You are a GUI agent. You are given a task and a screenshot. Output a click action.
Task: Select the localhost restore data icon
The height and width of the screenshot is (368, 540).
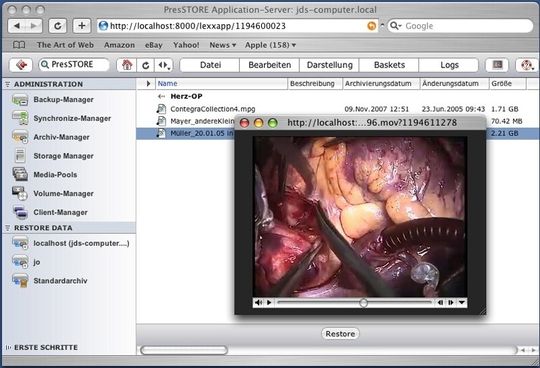(x=20, y=243)
